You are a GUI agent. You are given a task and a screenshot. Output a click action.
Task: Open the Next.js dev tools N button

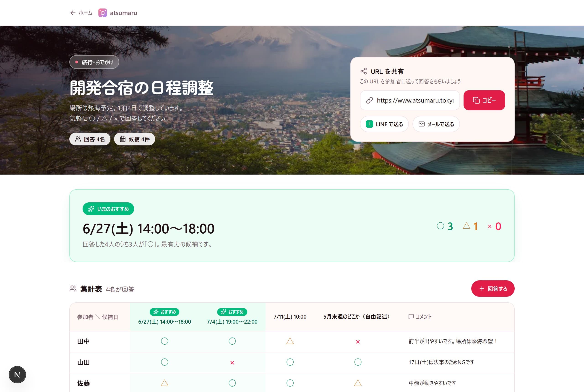[17, 375]
